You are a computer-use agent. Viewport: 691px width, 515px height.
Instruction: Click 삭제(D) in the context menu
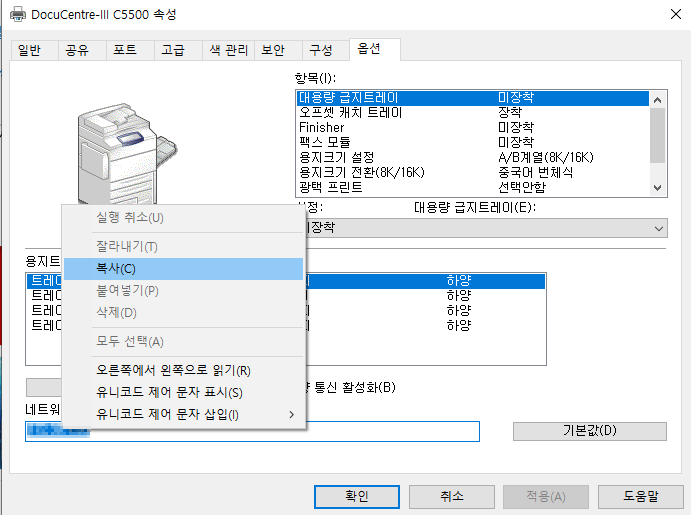tap(183, 313)
